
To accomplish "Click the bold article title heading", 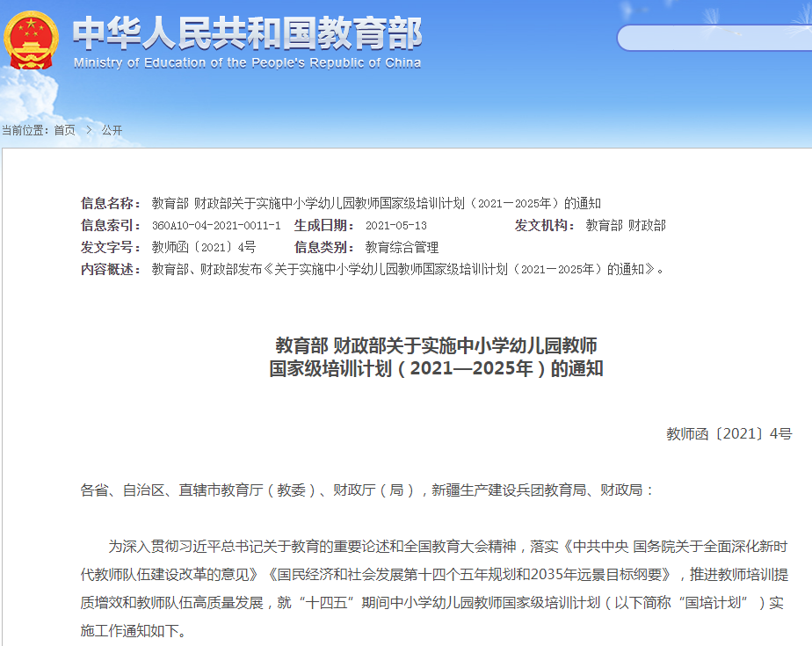I will (436, 357).
